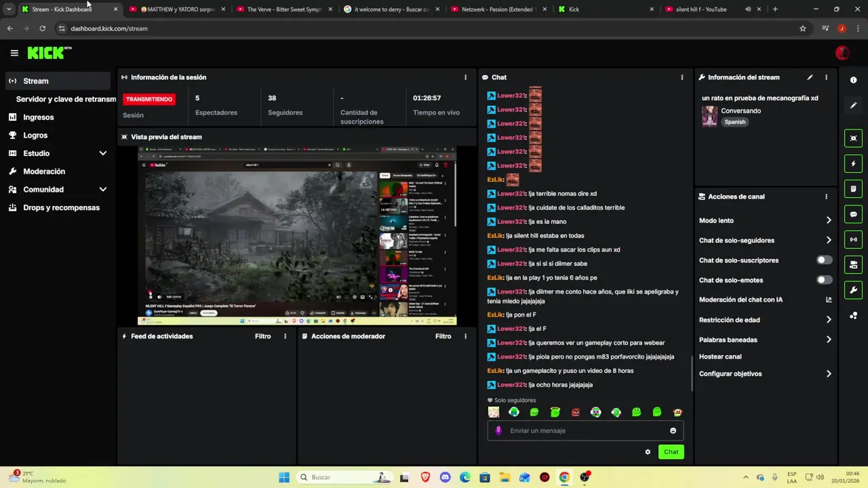This screenshot has height=488, width=868.
Task: Click the chat panel scrollbar
Action: pyautogui.click(x=691, y=373)
